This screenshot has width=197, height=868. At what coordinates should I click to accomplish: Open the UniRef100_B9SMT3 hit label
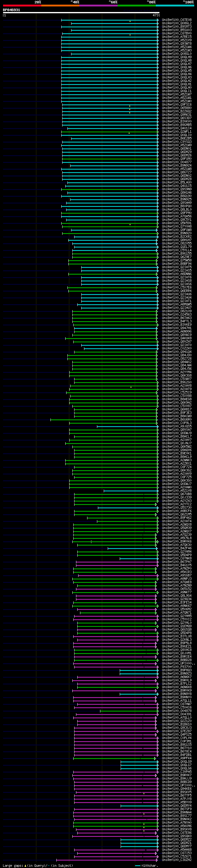click(177, 26)
